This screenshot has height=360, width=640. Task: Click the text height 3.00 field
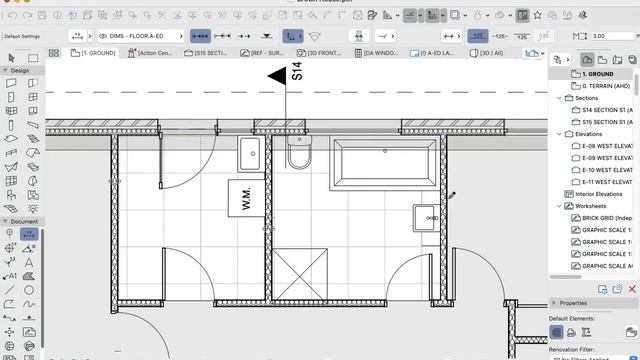point(612,36)
